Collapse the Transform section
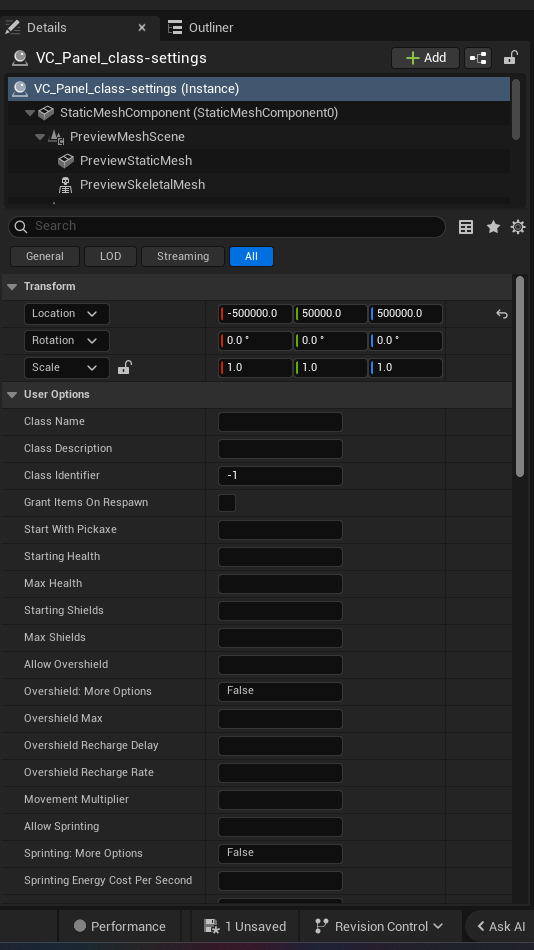 click(x=12, y=287)
